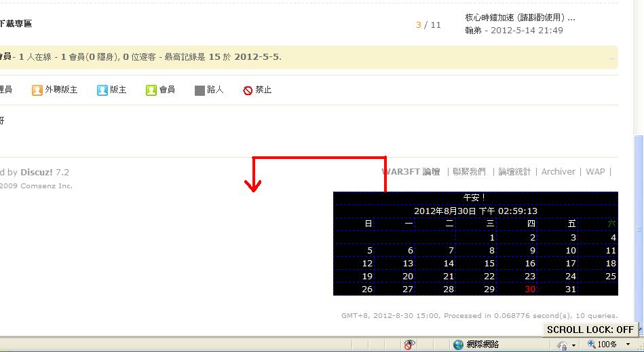Click calendar date 10
This screenshot has width=644, height=352.
coord(571,251)
